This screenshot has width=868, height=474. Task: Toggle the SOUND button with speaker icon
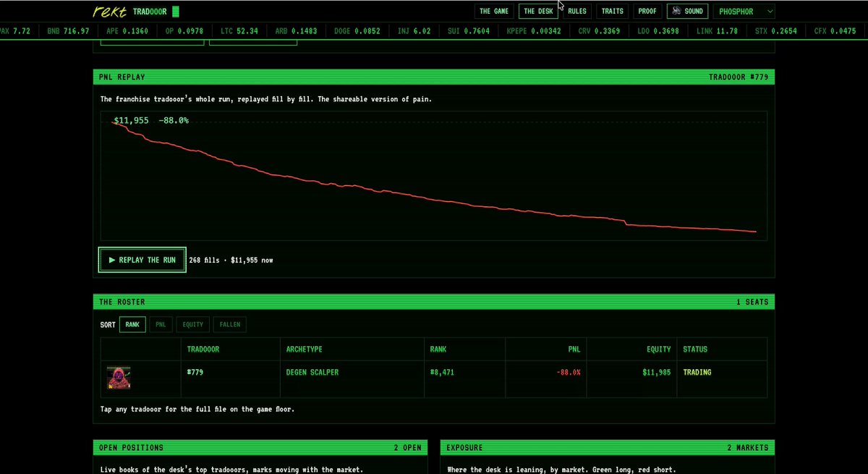687,12
